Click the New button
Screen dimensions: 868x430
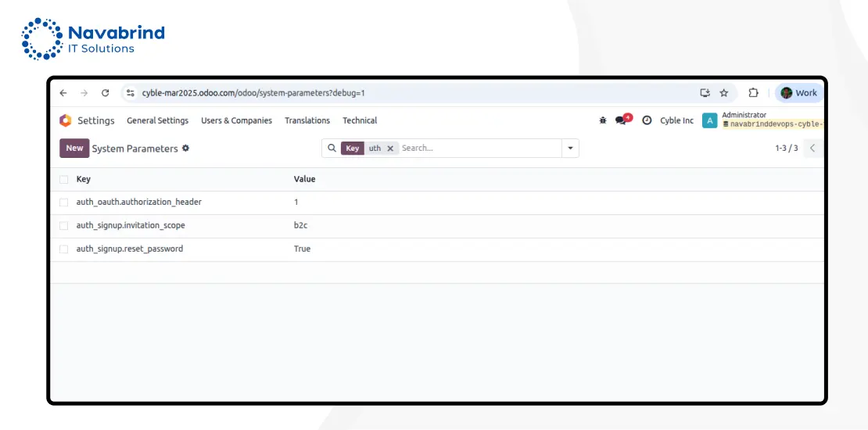click(74, 149)
